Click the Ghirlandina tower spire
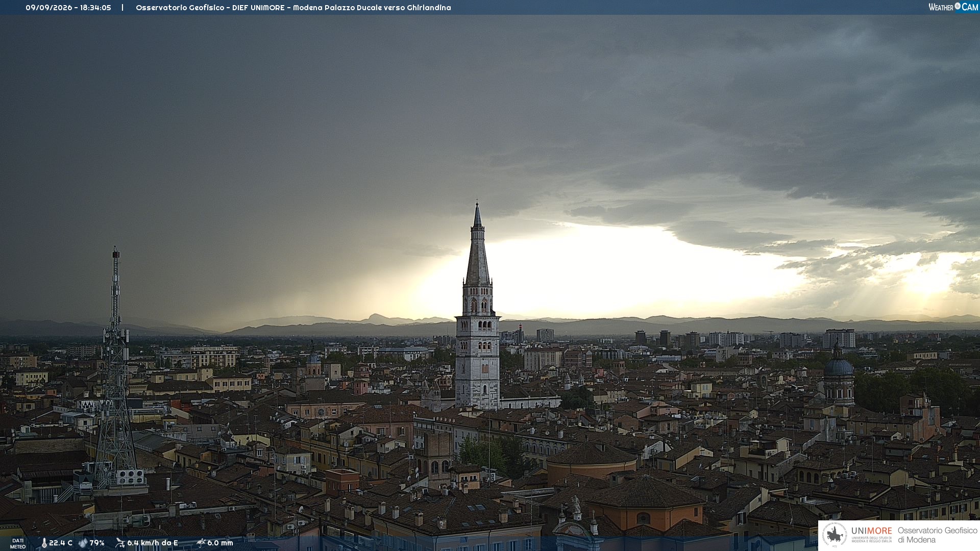This screenshot has width=980, height=551. (x=478, y=245)
